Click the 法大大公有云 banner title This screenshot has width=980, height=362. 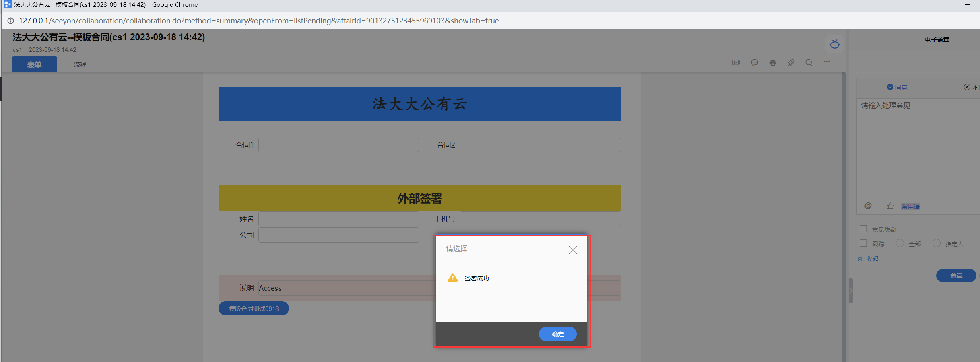pyautogui.click(x=420, y=104)
